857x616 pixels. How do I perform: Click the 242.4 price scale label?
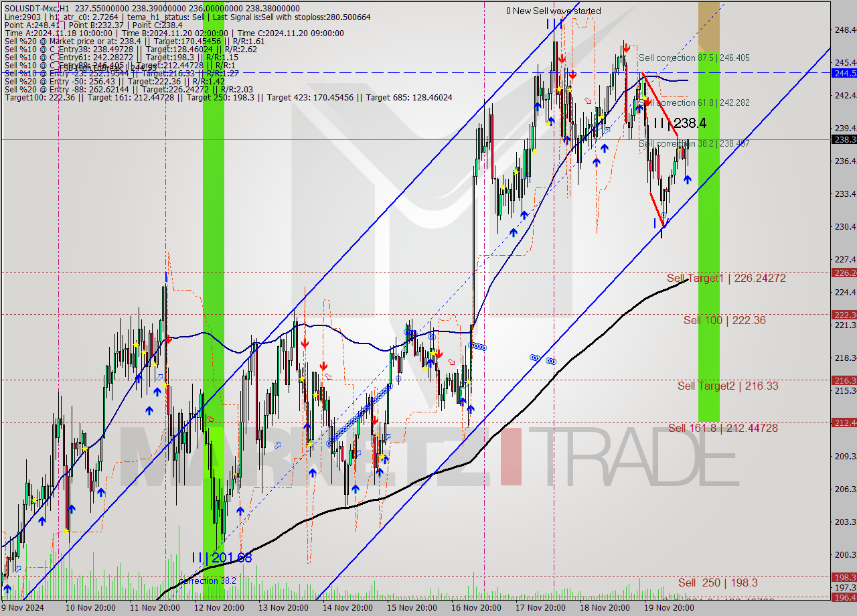[x=845, y=96]
